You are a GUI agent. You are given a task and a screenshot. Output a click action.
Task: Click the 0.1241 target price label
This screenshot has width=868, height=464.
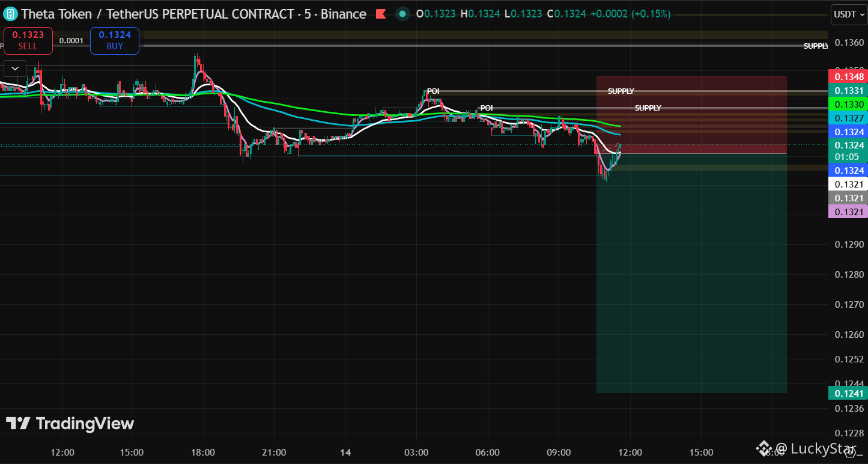[x=848, y=393]
